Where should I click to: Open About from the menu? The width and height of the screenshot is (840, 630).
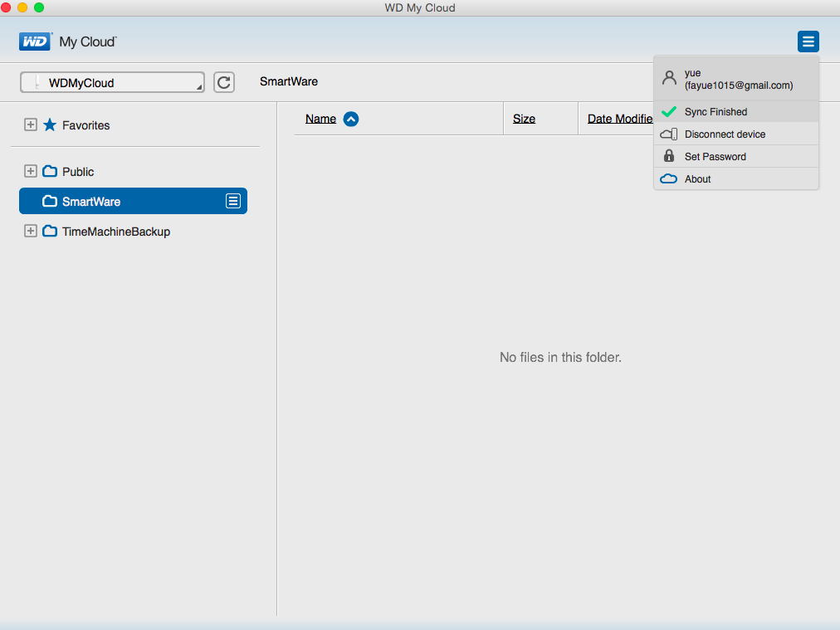(736, 179)
